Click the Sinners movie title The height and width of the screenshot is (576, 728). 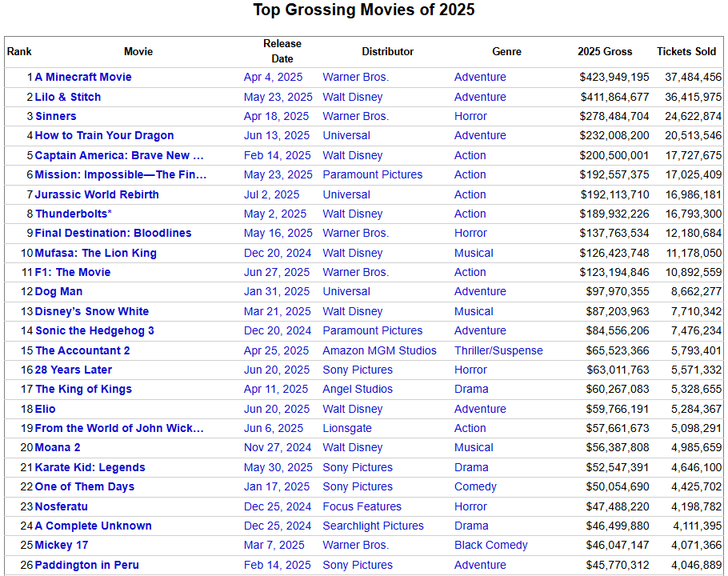point(56,116)
